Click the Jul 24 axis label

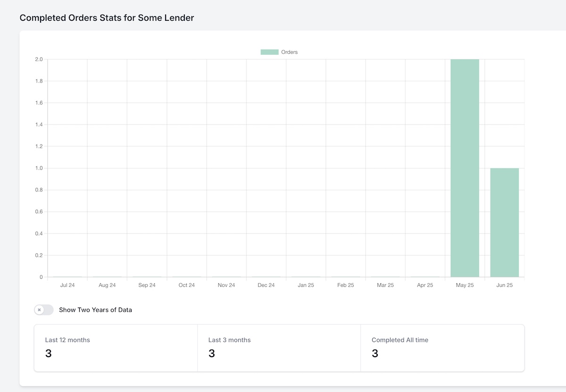tap(67, 285)
